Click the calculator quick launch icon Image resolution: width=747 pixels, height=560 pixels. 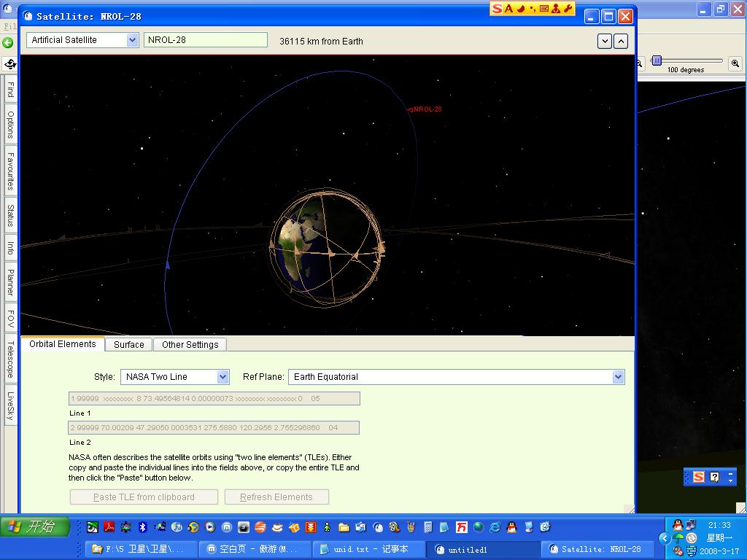427,527
